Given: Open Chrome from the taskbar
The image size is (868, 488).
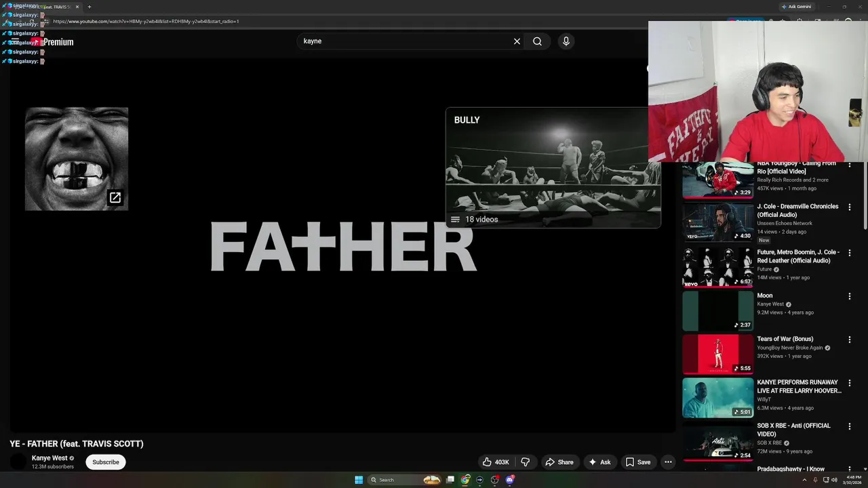Looking at the screenshot, I should tap(465, 480).
